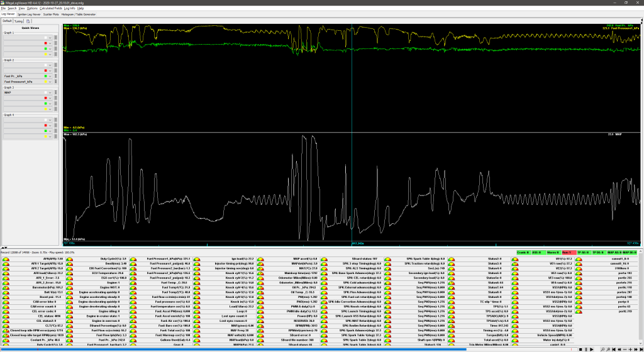Image resolution: width=644 pixels, height=352 pixels.
Task: Open Graph 2 white trace field dropdown
Action: point(28,65)
